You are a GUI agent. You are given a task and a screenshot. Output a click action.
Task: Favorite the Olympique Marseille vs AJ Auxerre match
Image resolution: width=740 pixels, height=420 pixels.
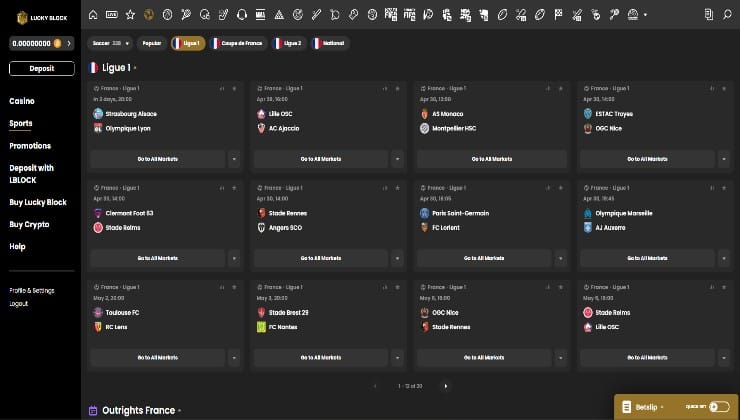724,188
